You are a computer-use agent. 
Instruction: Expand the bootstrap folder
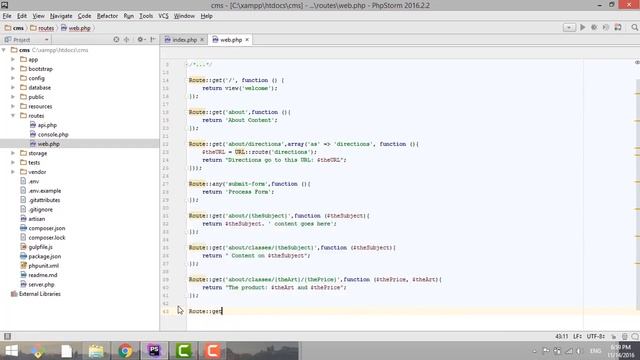pos(13,69)
